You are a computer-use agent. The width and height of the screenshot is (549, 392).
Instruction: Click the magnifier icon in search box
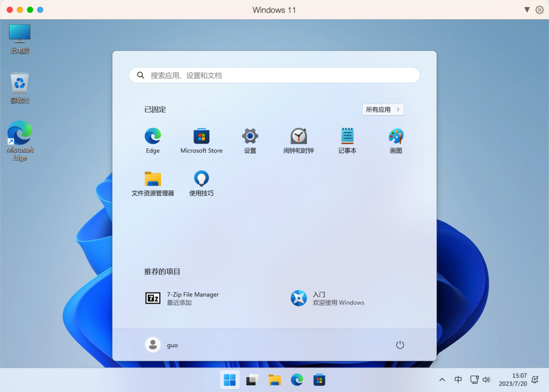(140, 75)
